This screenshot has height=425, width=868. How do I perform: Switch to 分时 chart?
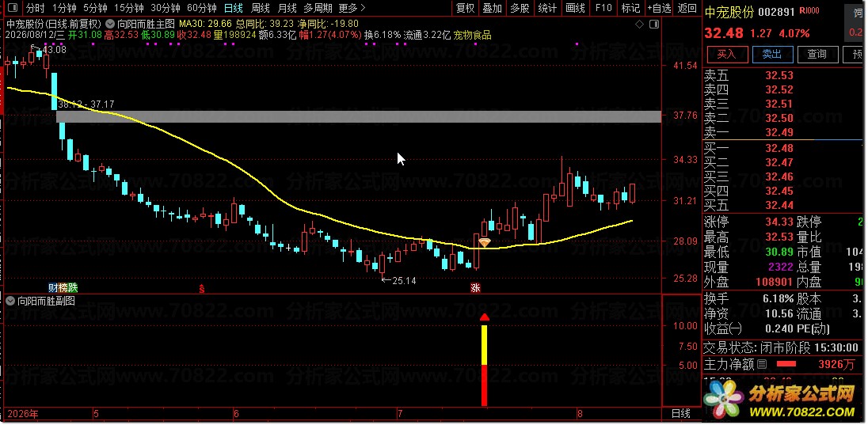tap(35, 8)
